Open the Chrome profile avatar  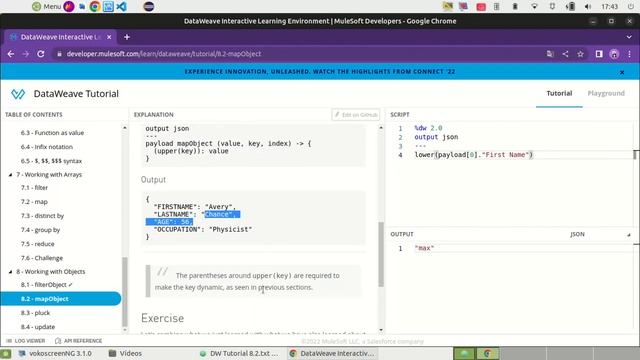(614, 54)
